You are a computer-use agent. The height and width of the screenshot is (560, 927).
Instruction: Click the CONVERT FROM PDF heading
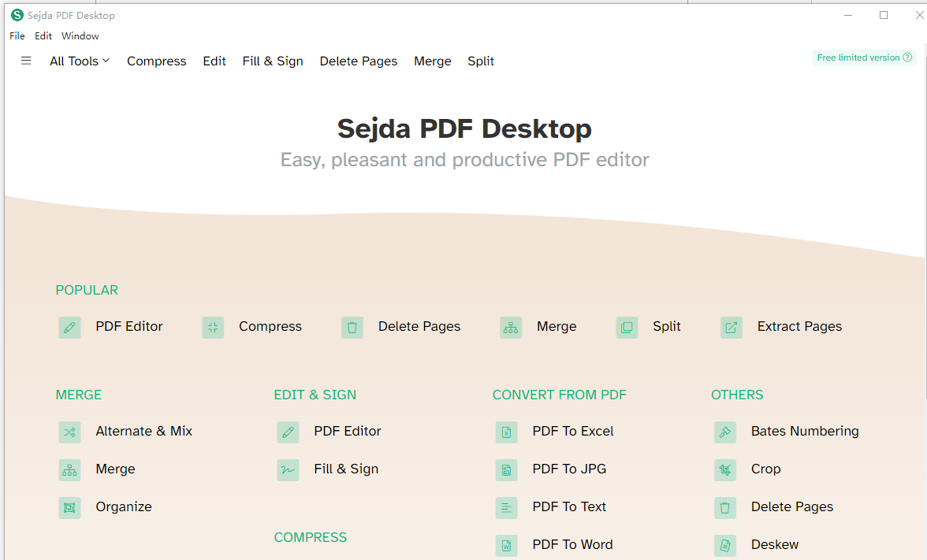pyautogui.click(x=560, y=395)
